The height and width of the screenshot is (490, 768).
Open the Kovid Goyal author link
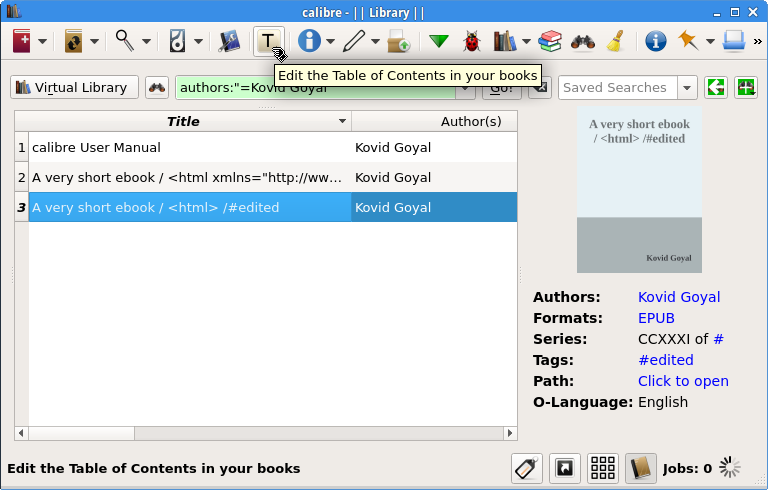click(679, 297)
